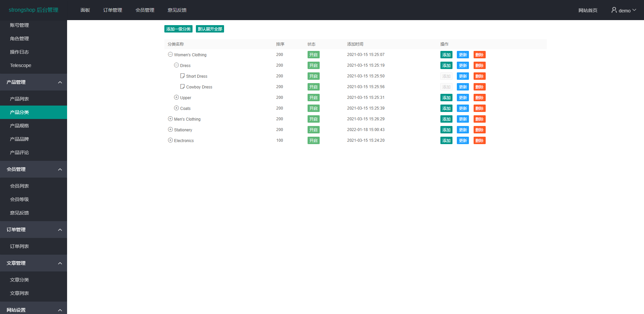Toggle 开启 status for Stationery

pos(314,130)
